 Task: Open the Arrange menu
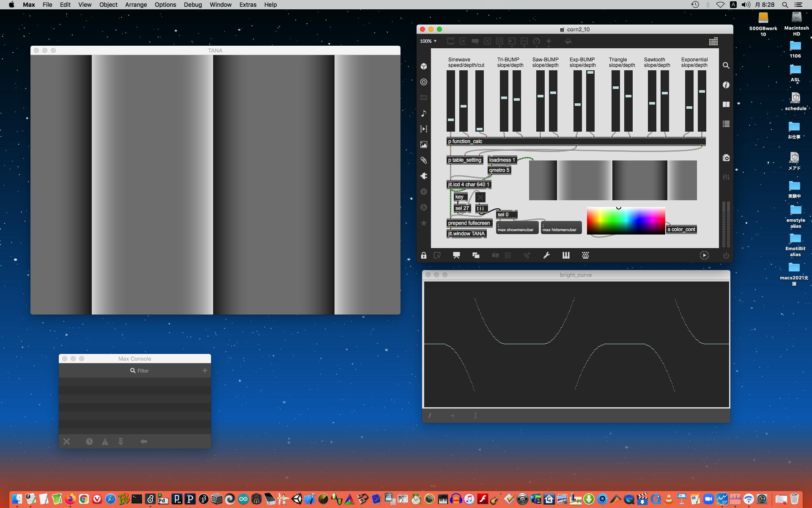click(136, 5)
